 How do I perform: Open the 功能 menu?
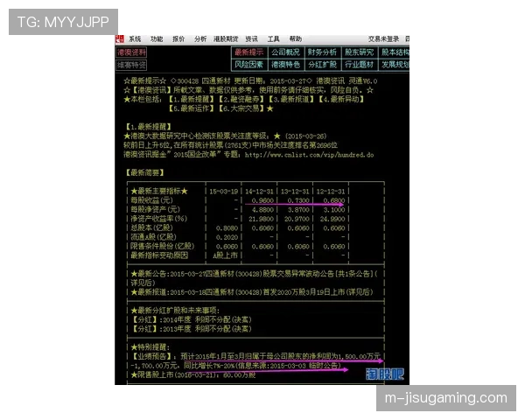pyautogui.click(x=157, y=39)
